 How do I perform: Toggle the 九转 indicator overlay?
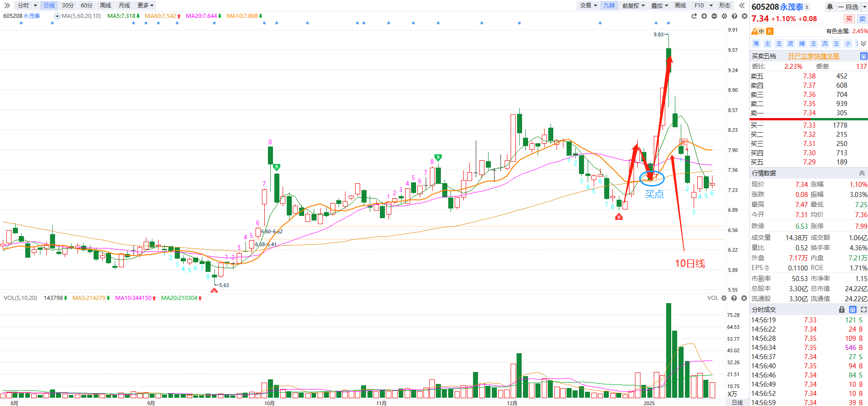[609, 6]
